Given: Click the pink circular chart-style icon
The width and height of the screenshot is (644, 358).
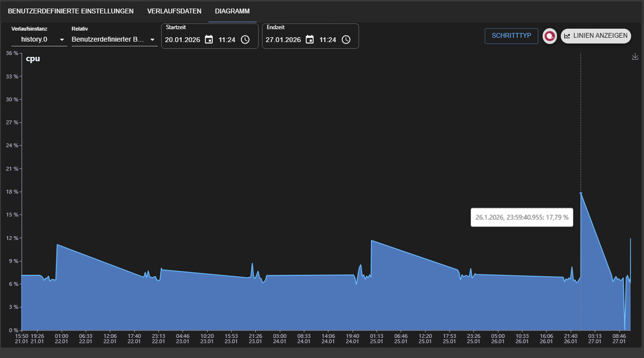Looking at the screenshot, I should pos(549,36).
